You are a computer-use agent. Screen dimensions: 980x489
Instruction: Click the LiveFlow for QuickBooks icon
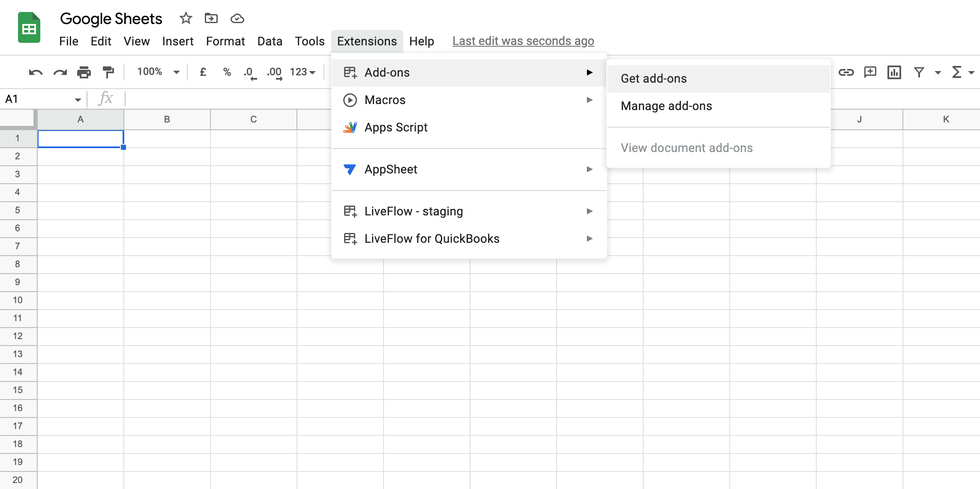tap(350, 239)
